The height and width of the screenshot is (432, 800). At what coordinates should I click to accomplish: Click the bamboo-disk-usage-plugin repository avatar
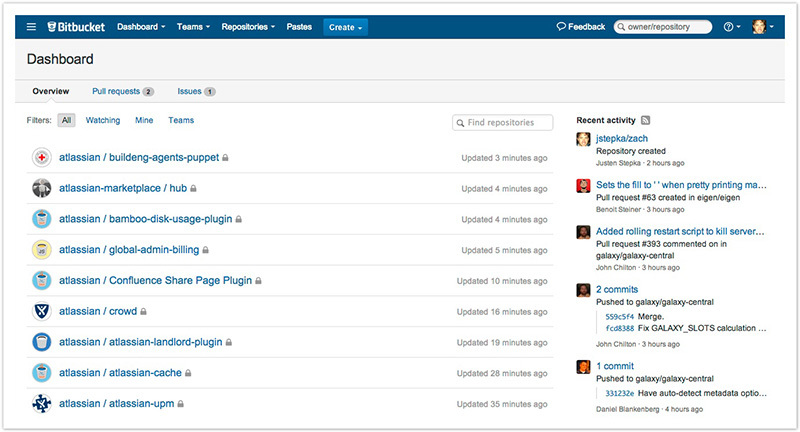tap(42, 219)
